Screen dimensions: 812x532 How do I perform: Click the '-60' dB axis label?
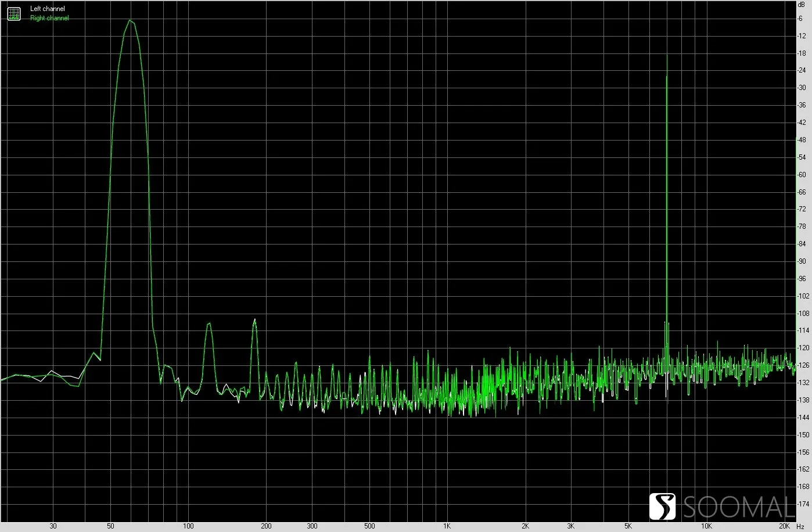point(802,175)
